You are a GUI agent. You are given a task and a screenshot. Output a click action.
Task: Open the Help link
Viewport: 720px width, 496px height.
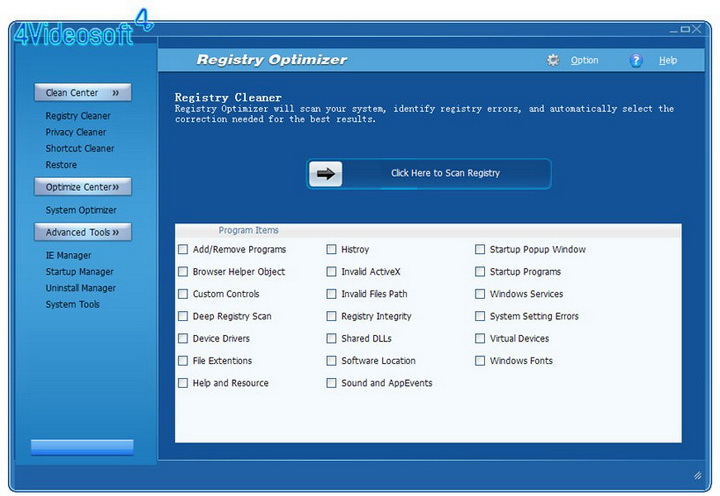click(668, 60)
